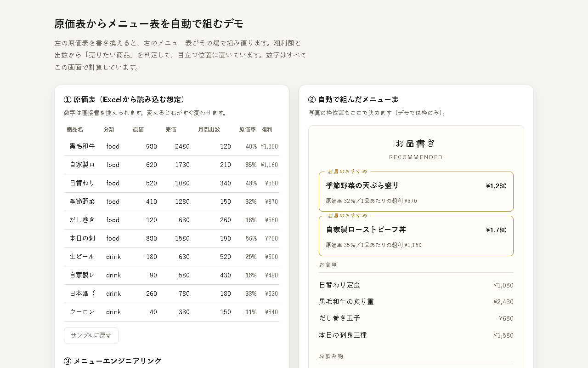The height and width of the screenshot is (368, 588).
Task: Select the 売価 field showing 1780
Action: [x=178, y=165]
